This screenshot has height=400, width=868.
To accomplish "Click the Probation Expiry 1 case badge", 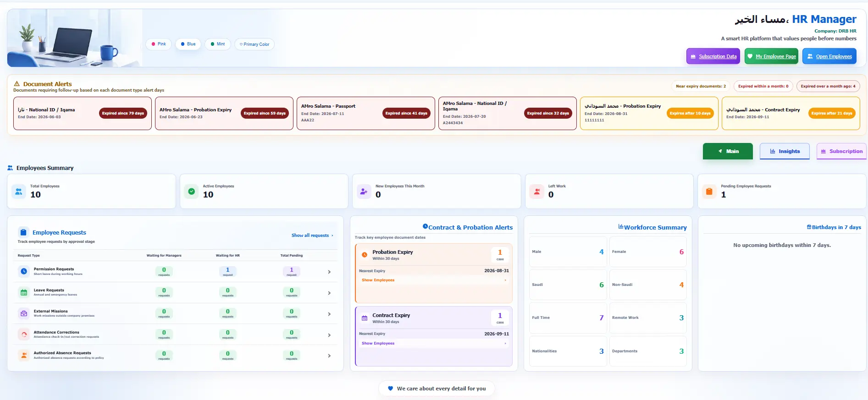I will pos(500,255).
